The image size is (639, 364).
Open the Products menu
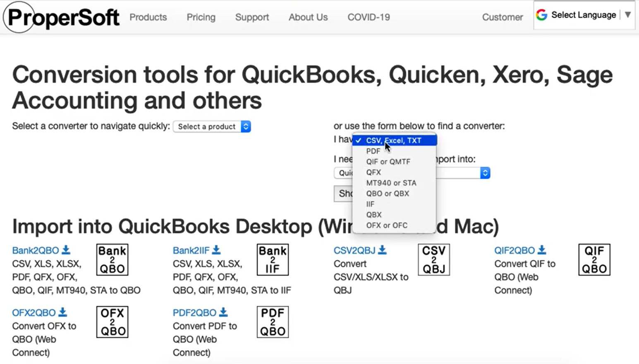point(148,17)
